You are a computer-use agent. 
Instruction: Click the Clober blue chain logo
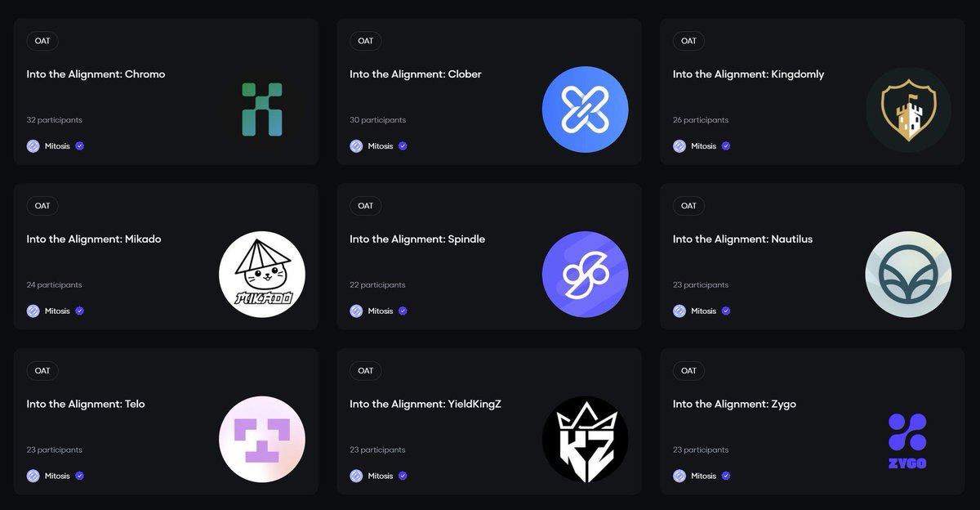coord(586,110)
